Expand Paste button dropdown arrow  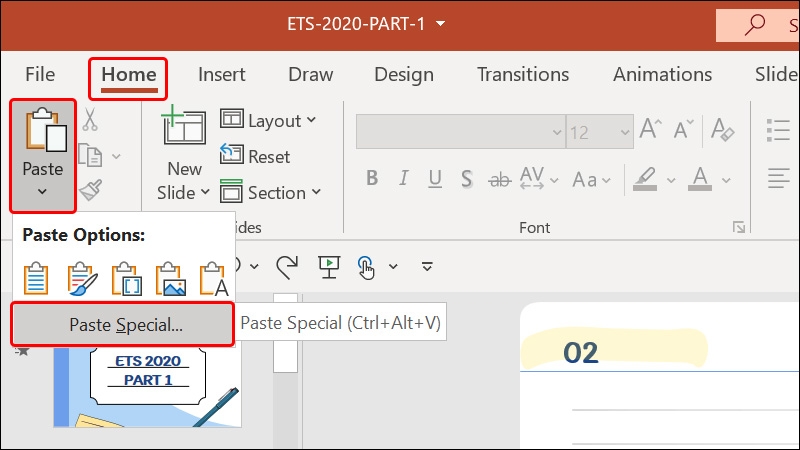click(42, 192)
